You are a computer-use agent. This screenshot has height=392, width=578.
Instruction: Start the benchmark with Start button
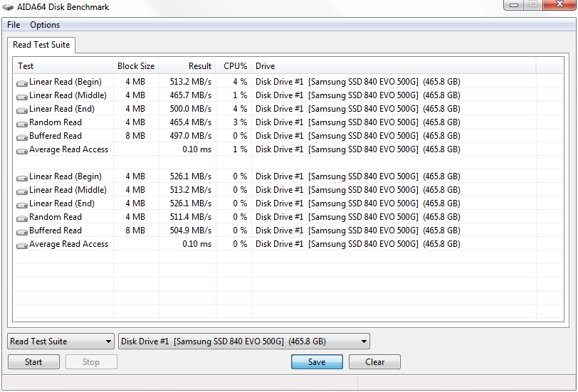33,362
